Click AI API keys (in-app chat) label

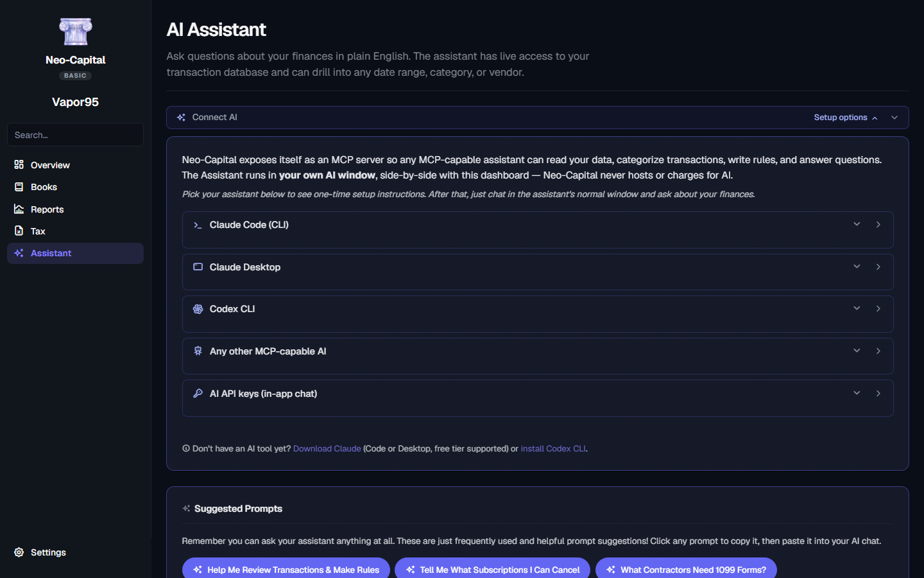pos(263,394)
